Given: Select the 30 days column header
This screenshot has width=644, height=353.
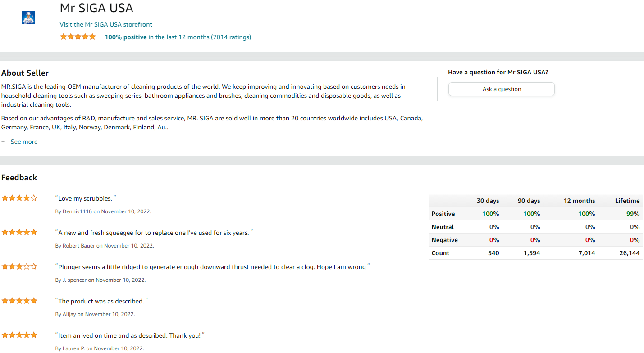Looking at the screenshot, I should (488, 201).
